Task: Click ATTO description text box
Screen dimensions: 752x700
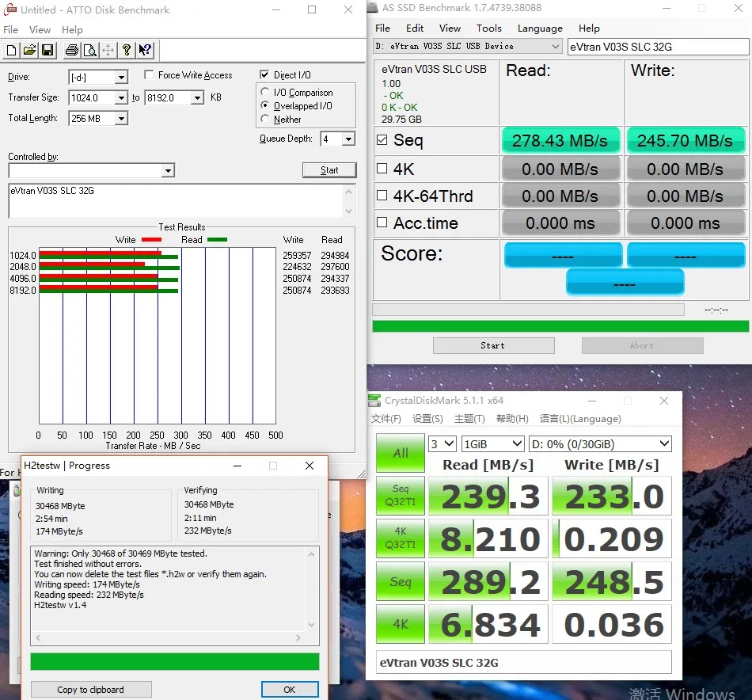Action: tap(175, 201)
